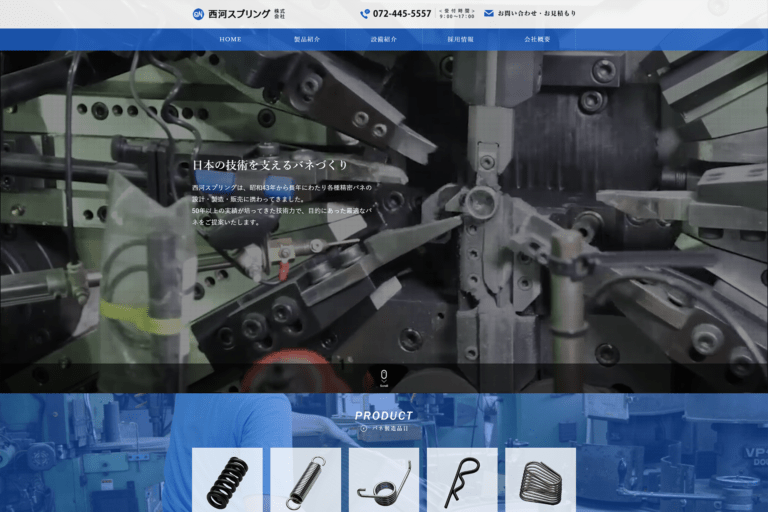This screenshot has width=768, height=512.
Task: Select the extension spring with hooks thumbnail
Action: (305, 480)
